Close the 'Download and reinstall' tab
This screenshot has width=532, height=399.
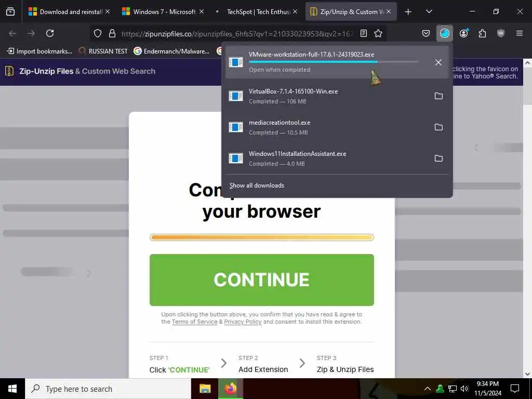pyautogui.click(x=108, y=11)
